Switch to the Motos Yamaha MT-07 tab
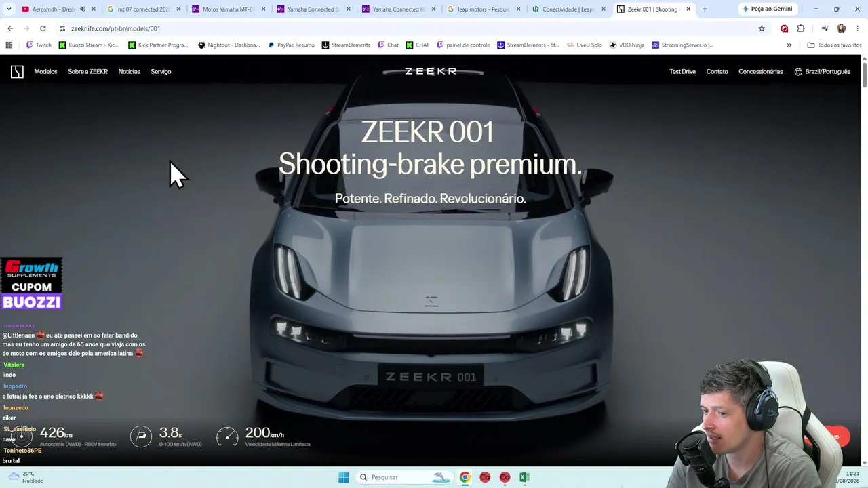 228,9
